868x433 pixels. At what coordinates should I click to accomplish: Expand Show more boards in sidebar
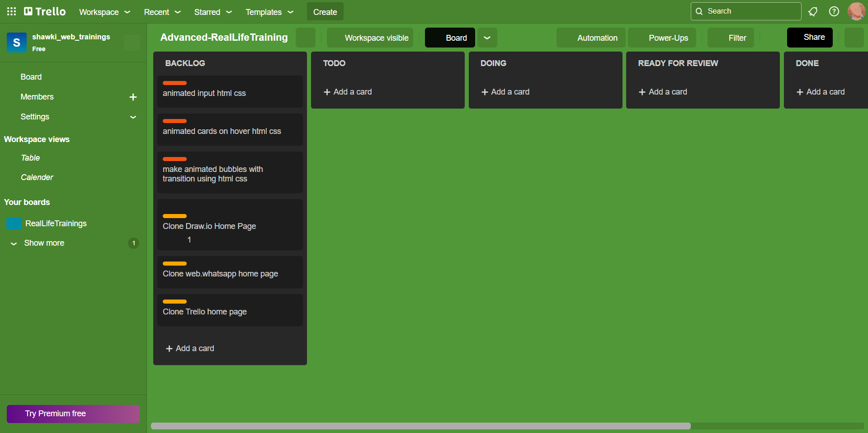(x=44, y=243)
